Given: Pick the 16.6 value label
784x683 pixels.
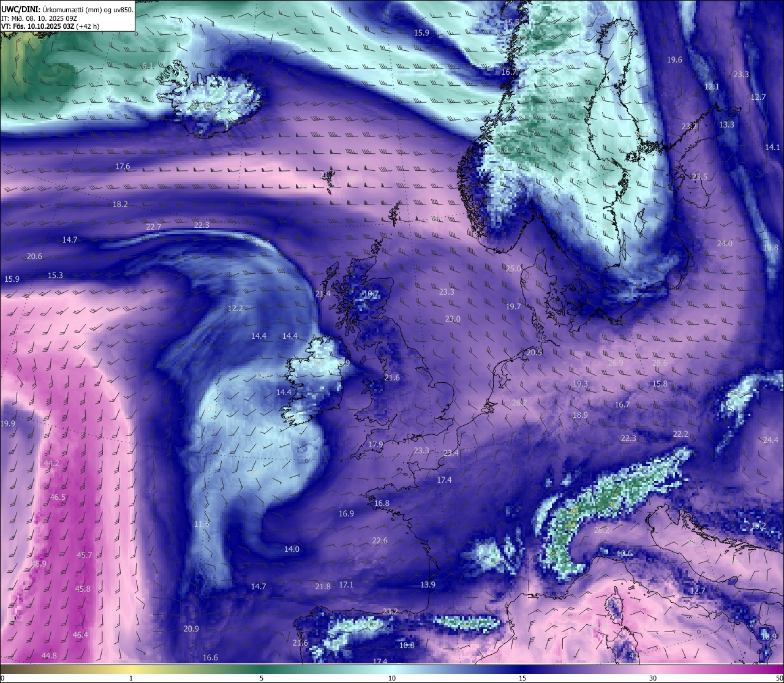Looking at the screenshot, I should [210, 657].
